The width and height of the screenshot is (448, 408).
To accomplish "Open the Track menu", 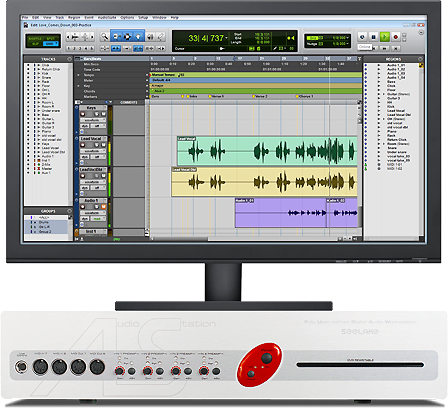I will coord(59,17).
